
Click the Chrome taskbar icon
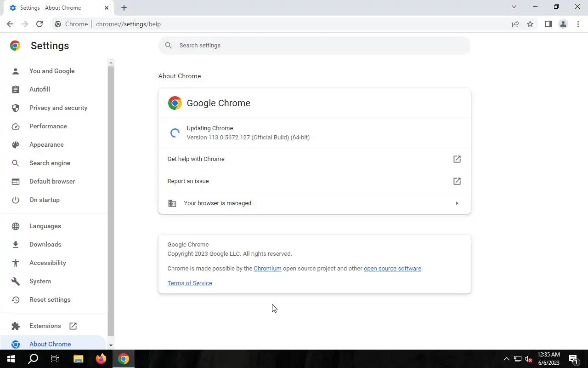point(123,359)
